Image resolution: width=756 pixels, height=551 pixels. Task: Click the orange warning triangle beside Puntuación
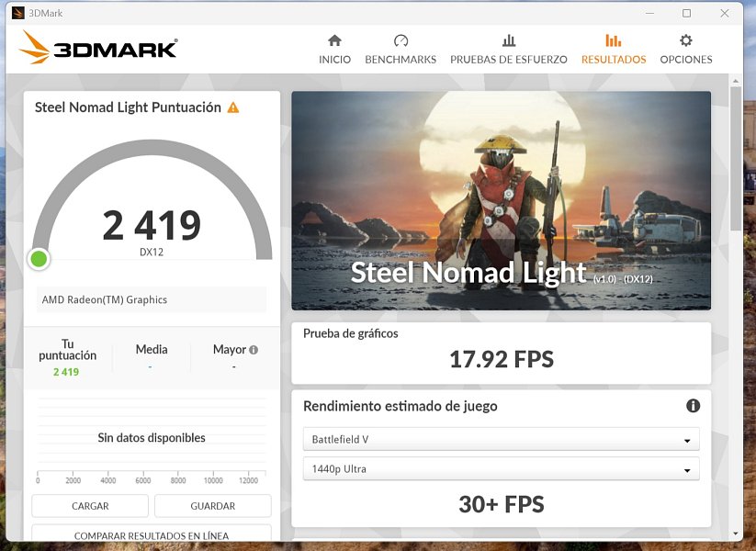point(233,107)
